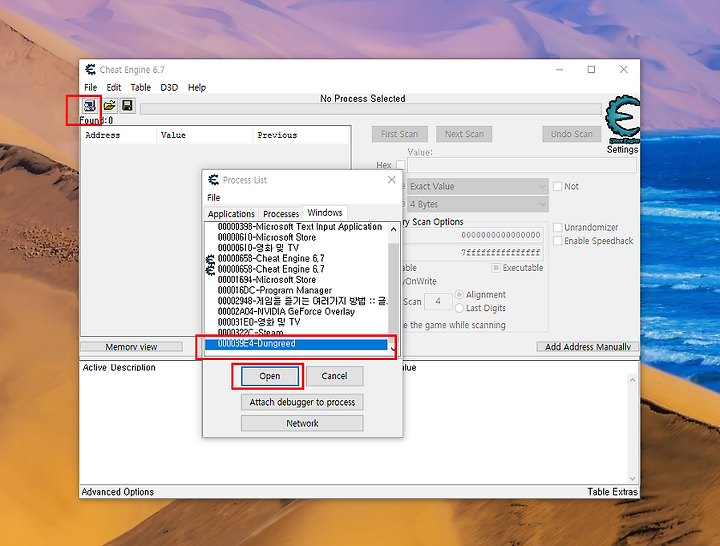Image resolution: width=720 pixels, height=546 pixels.
Task: Switch to the Applications tab
Action: tap(231, 214)
